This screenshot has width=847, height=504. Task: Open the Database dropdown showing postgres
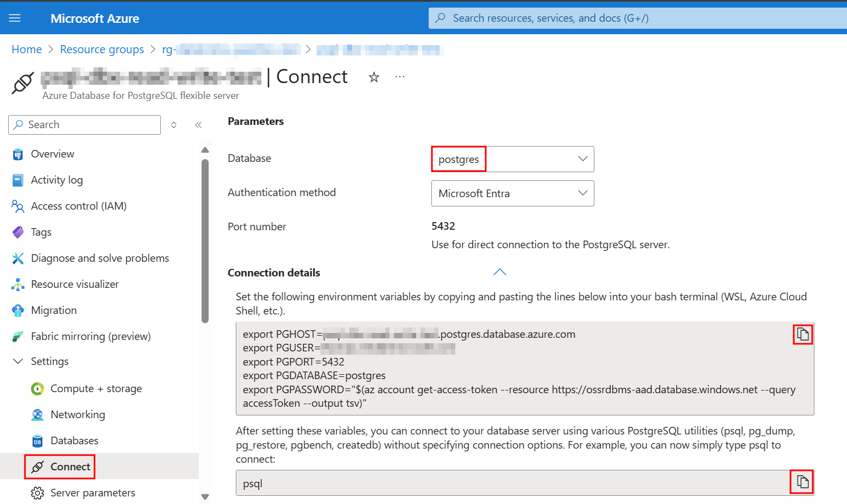[512, 159]
